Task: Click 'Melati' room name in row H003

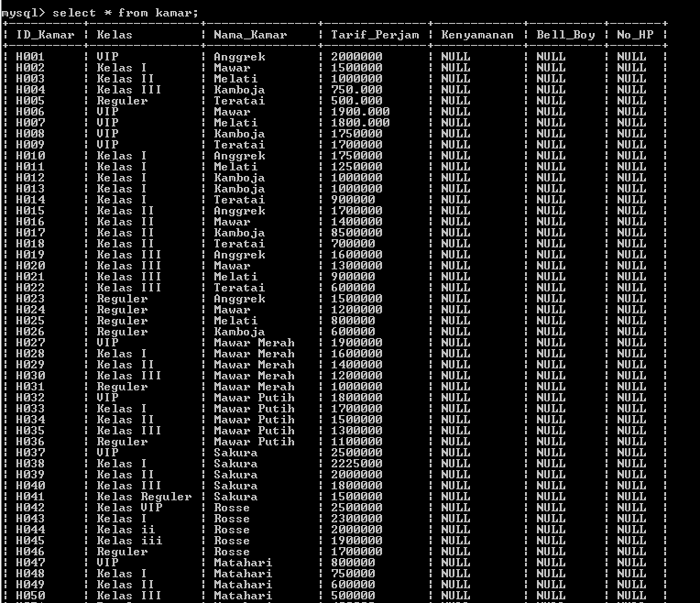Action: (x=235, y=79)
